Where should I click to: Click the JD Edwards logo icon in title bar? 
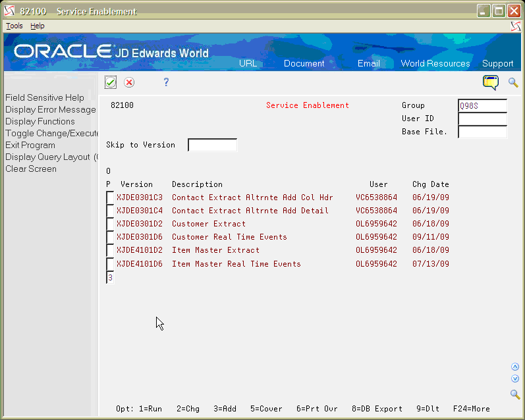pyautogui.click(x=9, y=11)
